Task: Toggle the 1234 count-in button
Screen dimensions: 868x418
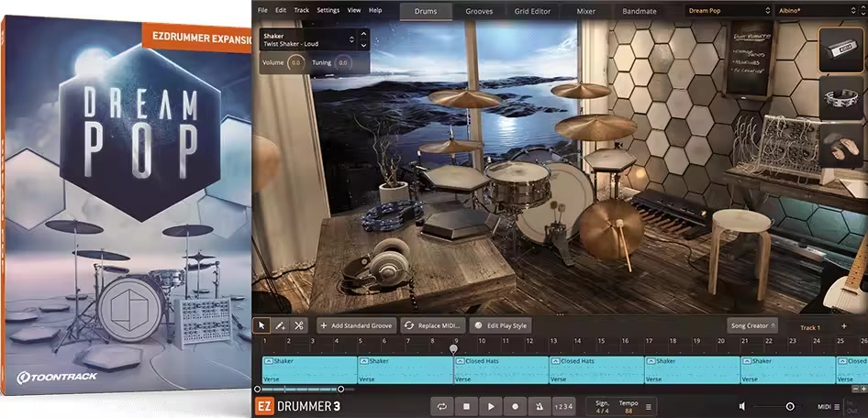Action: (x=563, y=406)
